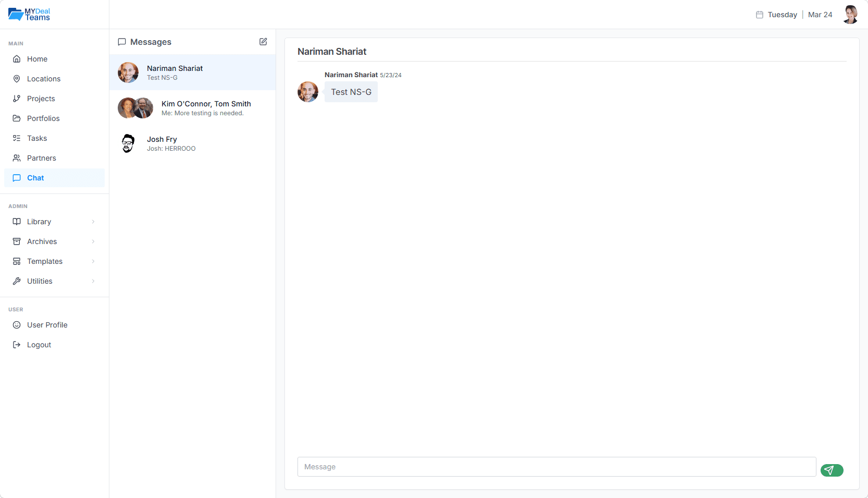
Task: Click the Messages header chat icon
Action: (122, 42)
